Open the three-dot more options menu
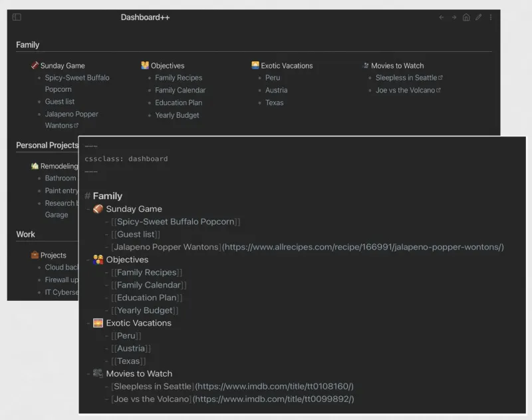Image resolution: width=532 pixels, height=420 pixels. tap(491, 17)
